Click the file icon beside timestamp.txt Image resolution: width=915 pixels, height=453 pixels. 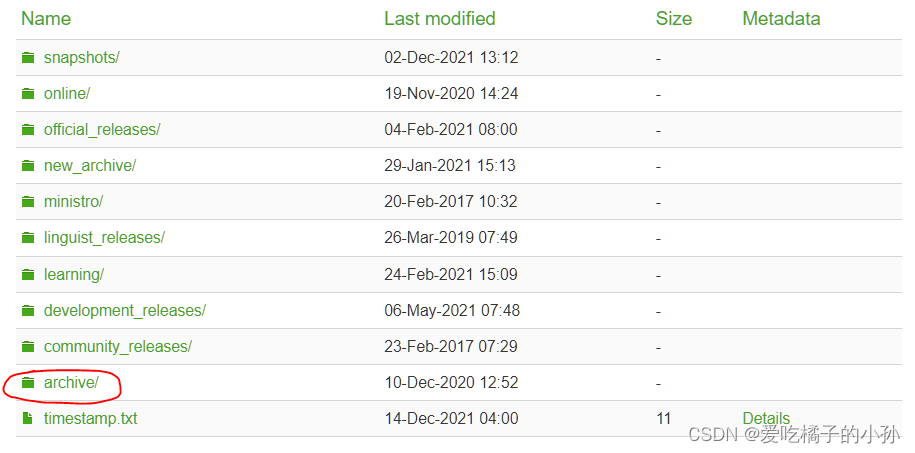pos(27,419)
